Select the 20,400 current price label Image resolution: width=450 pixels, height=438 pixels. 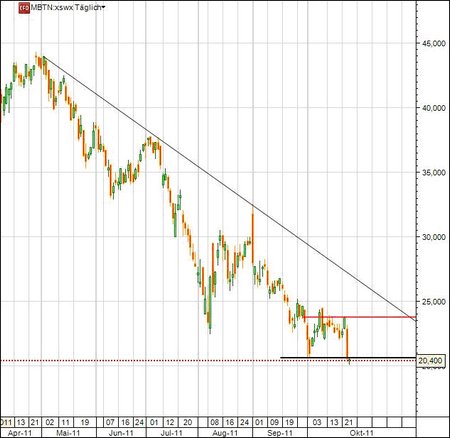pos(431,360)
